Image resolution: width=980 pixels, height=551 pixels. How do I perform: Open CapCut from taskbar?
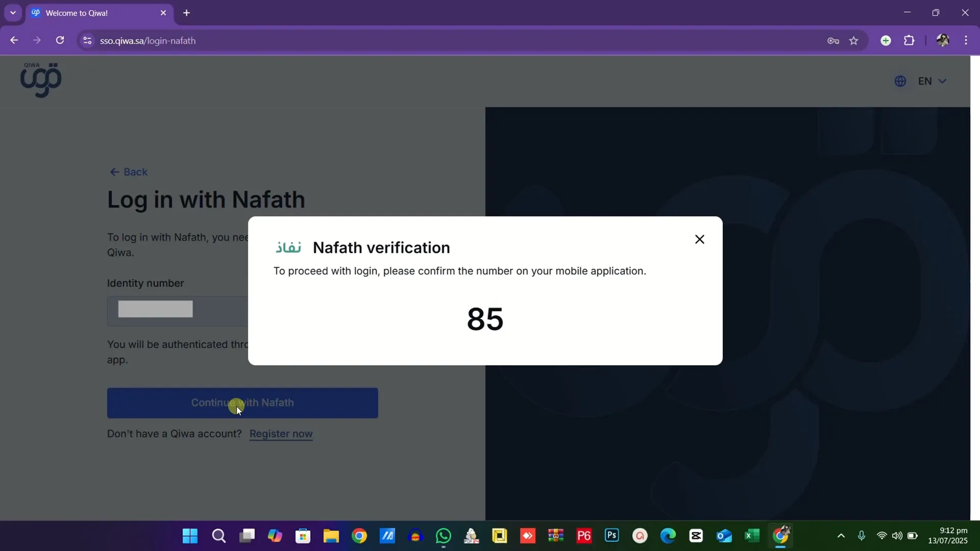tap(696, 536)
